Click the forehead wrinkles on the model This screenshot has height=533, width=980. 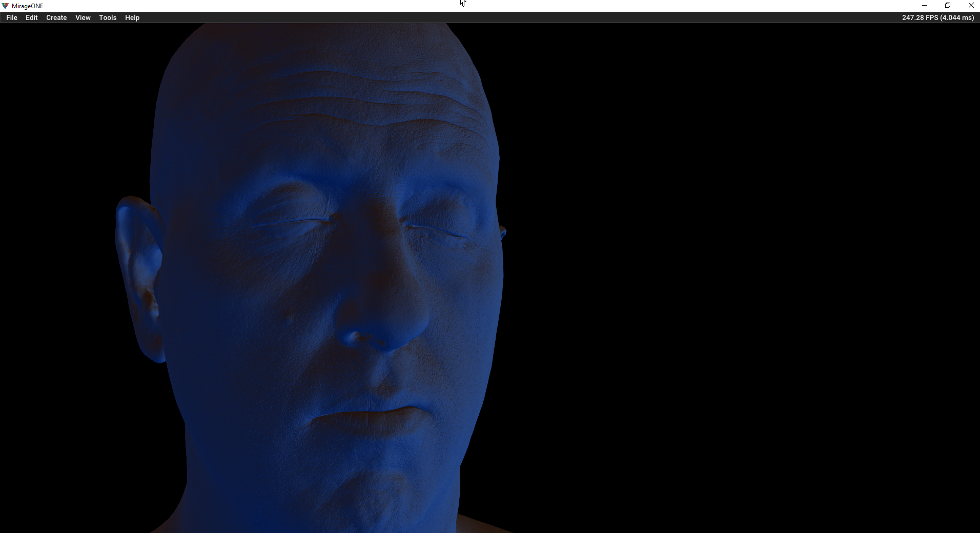(x=359, y=97)
